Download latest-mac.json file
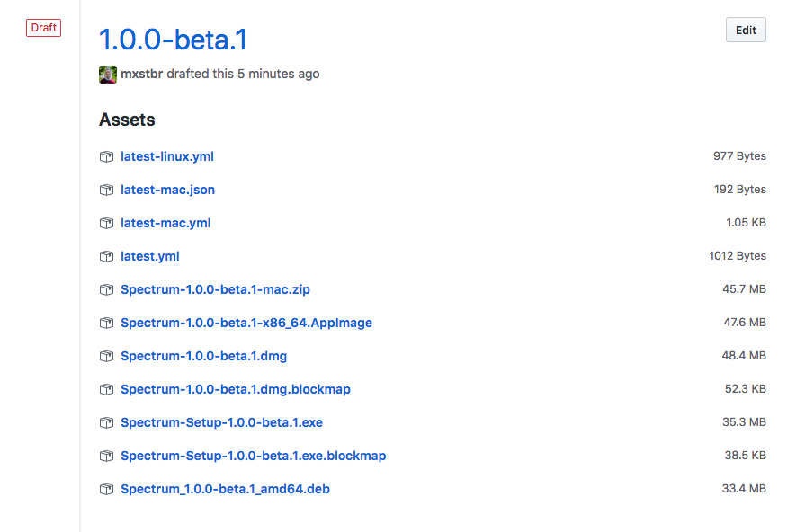This screenshot has width=805, height=532. coord(167,190)
